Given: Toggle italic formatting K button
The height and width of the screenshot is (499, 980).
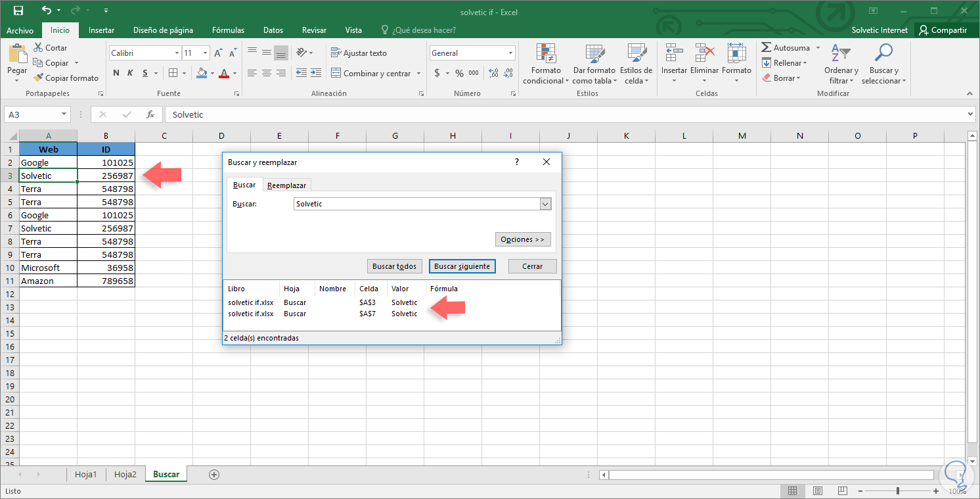Looking at the screenshot, I should click(x=130, y=73).
